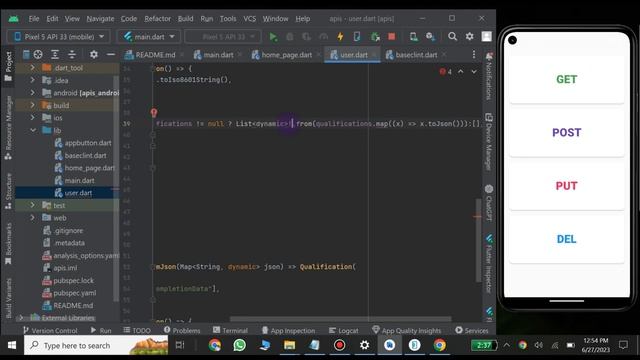Viewport: 640px width, 360px height.
Task: Open editor tabs more-options menu
Action: [x=473, y=54]
